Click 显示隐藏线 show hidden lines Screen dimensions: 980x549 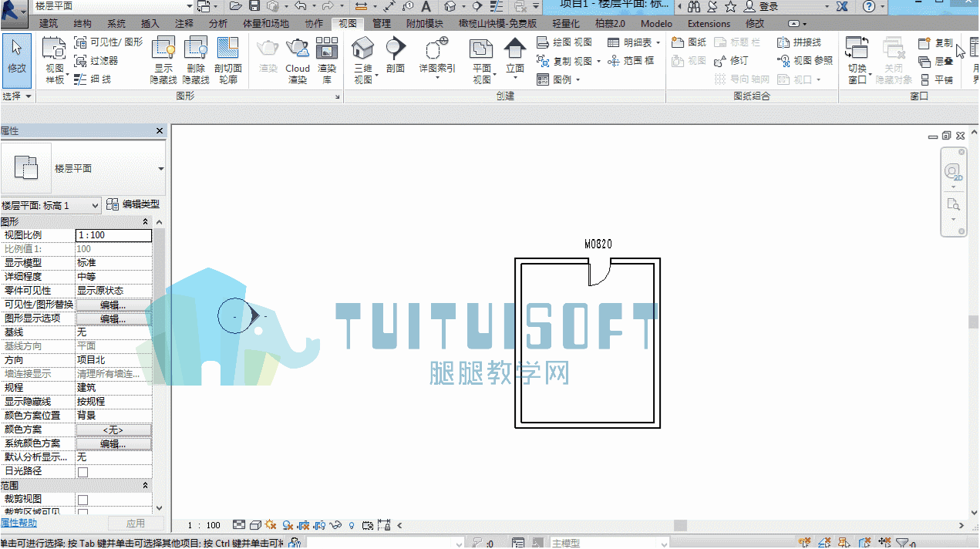[x=164, y=60]
